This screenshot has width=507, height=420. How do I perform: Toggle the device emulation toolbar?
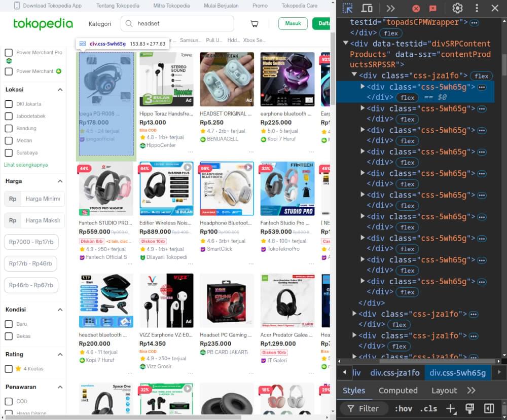pos(367,8)
